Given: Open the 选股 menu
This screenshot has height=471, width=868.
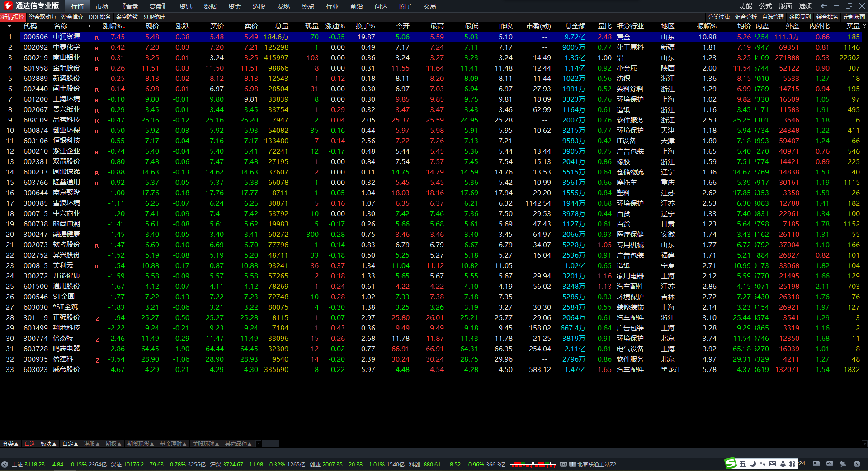Looking at the screenshot, I should point(259,6).
